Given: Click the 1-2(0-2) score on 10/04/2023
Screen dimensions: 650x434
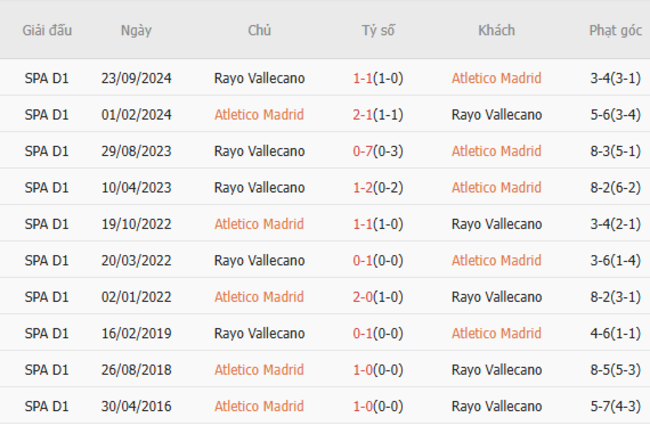Looking at the screenshot, I should tap(378, 188).
